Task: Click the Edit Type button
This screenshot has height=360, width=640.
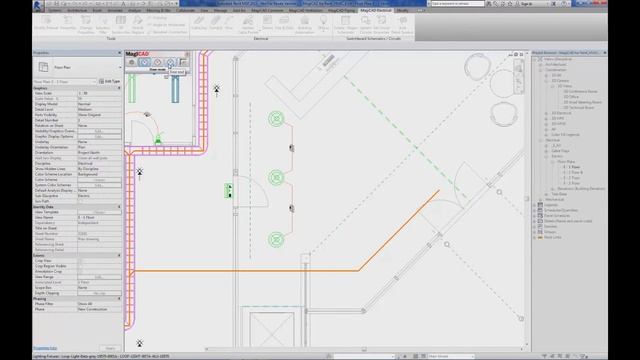Action: [109, 82]
